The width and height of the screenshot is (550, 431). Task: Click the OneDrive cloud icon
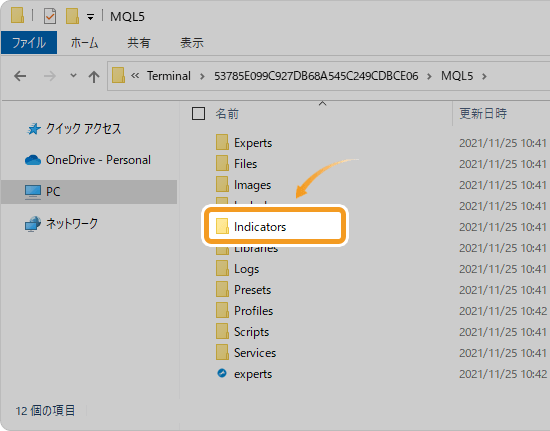(33, 160)
